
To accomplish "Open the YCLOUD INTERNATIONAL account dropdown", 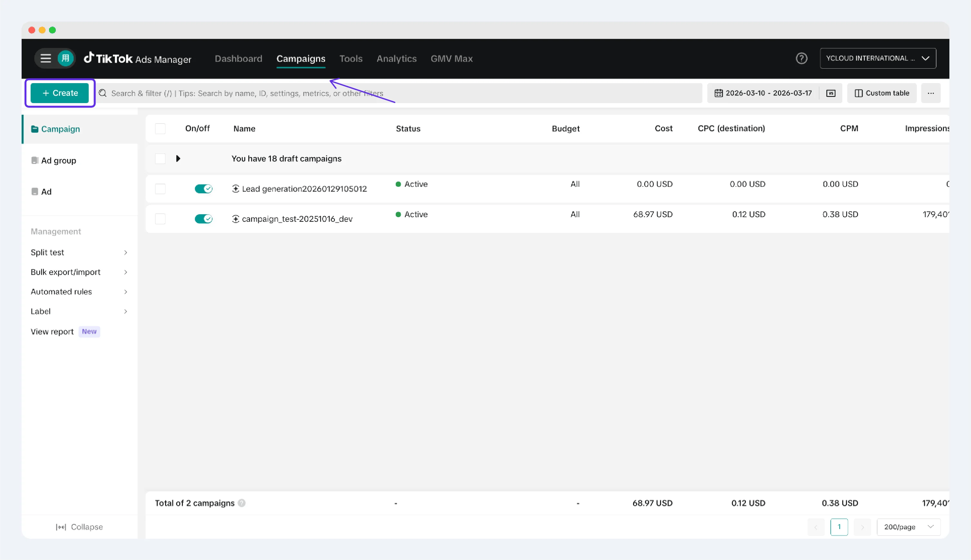I will pyautogui.click(x=878, y=58).
